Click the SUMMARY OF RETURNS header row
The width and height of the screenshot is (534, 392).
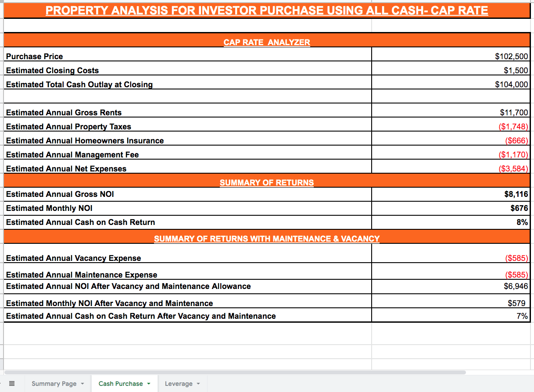pos(266,182)
